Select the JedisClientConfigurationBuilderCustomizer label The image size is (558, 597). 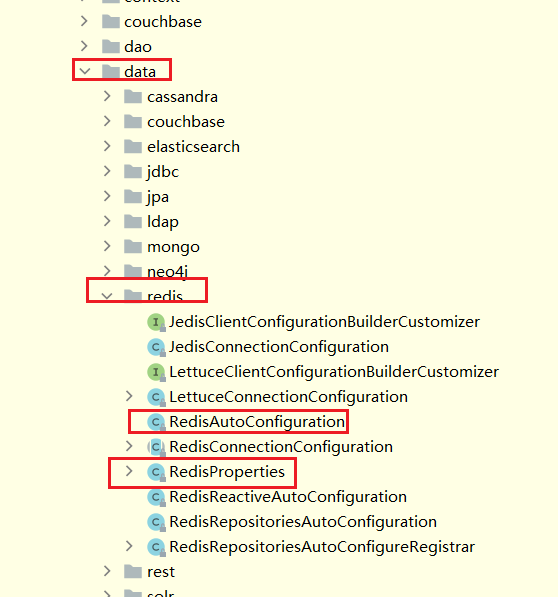pos(324,322)
